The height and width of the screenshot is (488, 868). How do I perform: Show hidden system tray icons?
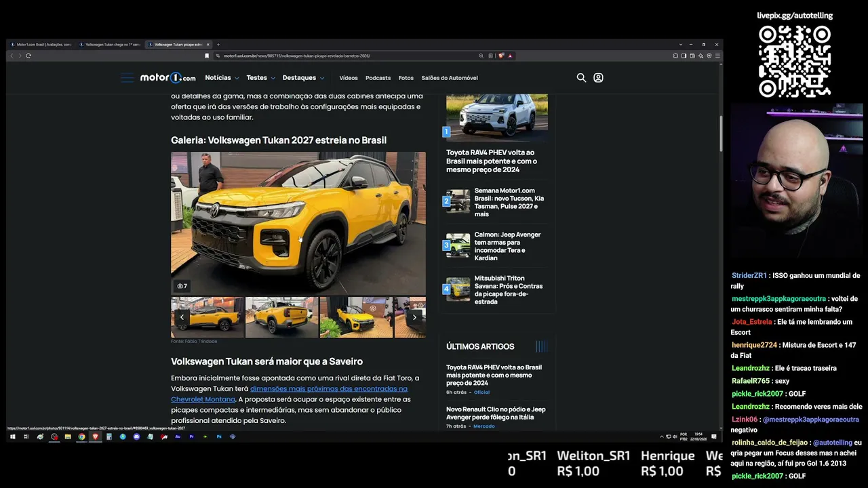point(662,437)
